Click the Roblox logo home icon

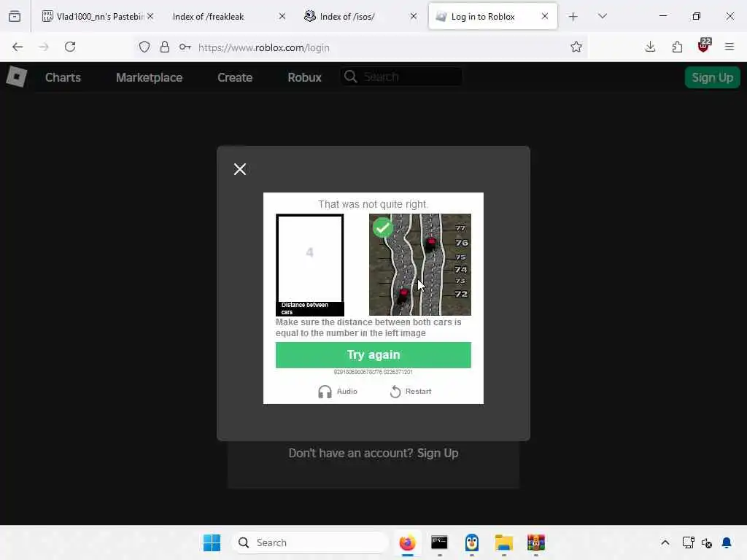click(16, 77)
